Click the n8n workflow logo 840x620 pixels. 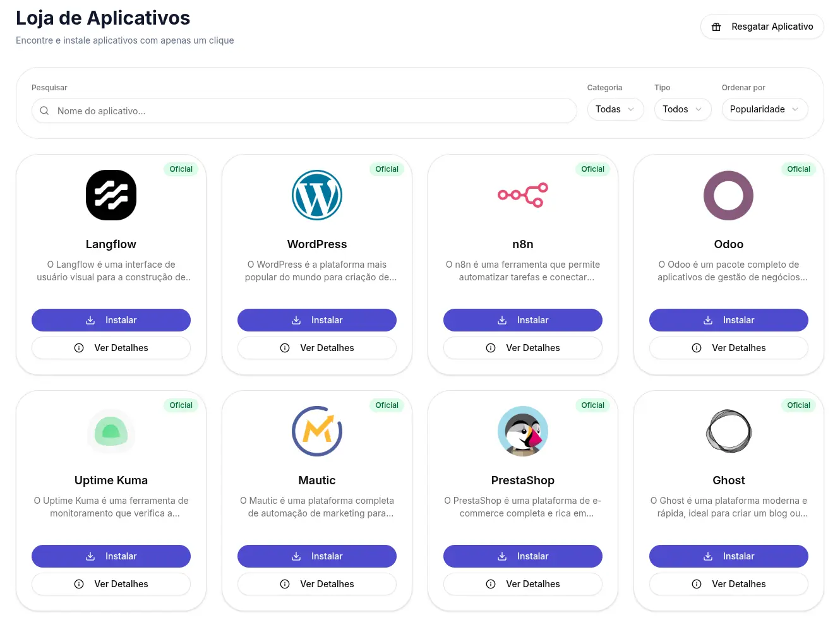point(523,195)
